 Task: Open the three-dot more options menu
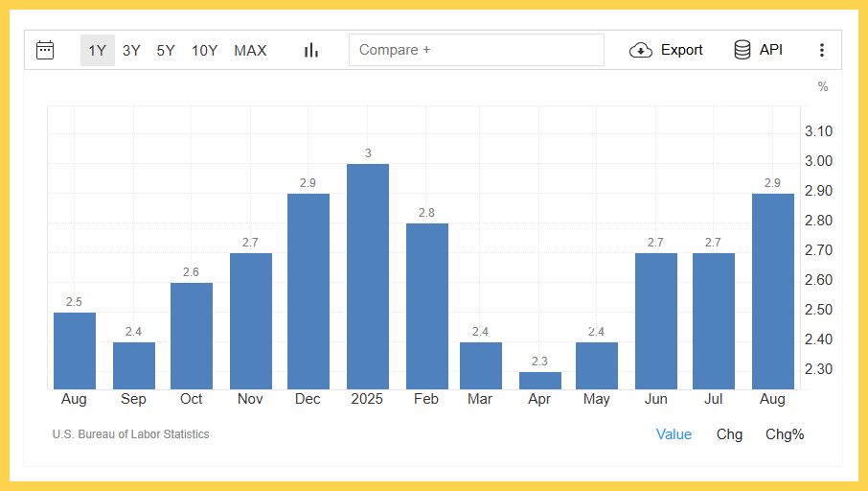pyautogui.click(x=821, y=50)
